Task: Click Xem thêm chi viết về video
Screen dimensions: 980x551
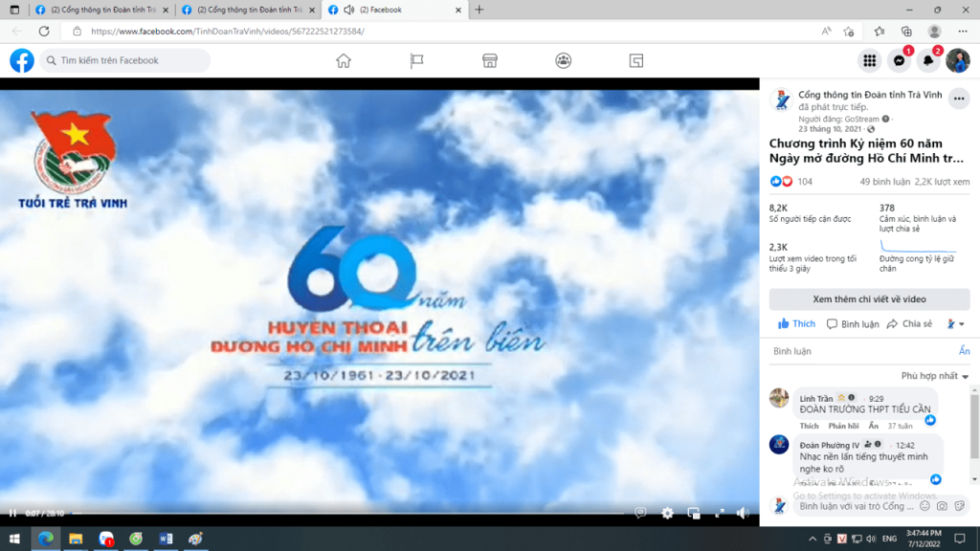Action: (869, 299)
